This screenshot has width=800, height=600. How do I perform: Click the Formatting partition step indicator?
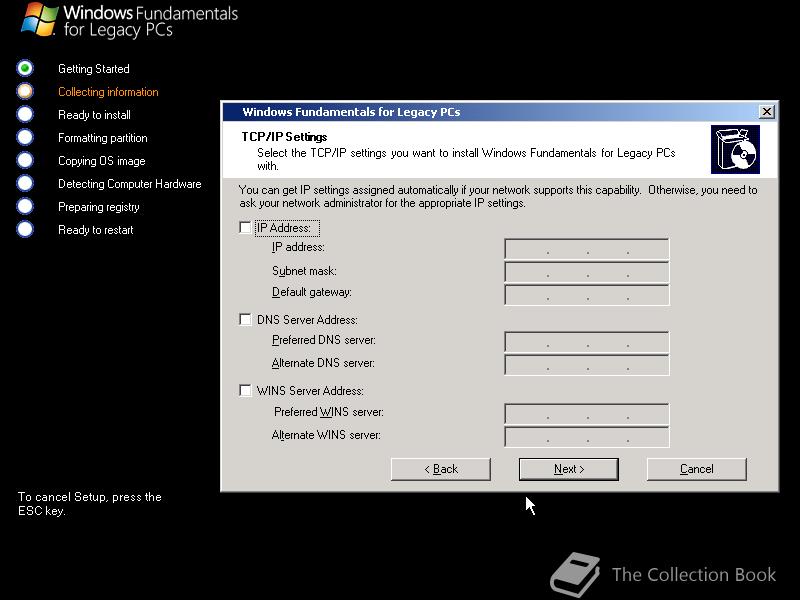[x=24, y=137]
